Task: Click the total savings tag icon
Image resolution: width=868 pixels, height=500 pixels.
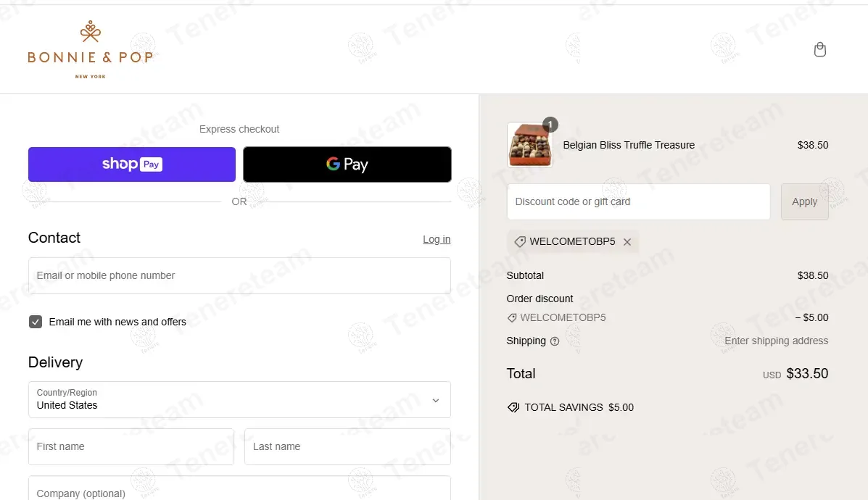Action: pos(513,408)
